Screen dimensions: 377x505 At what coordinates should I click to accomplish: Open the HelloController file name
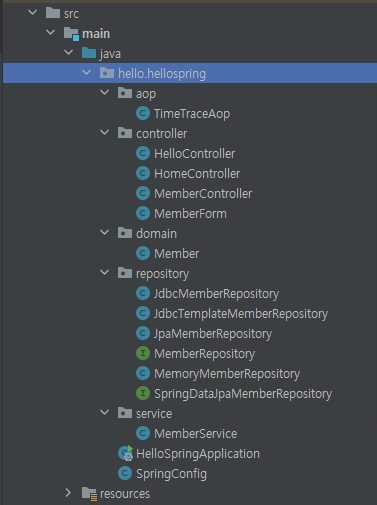pos(195,154)
